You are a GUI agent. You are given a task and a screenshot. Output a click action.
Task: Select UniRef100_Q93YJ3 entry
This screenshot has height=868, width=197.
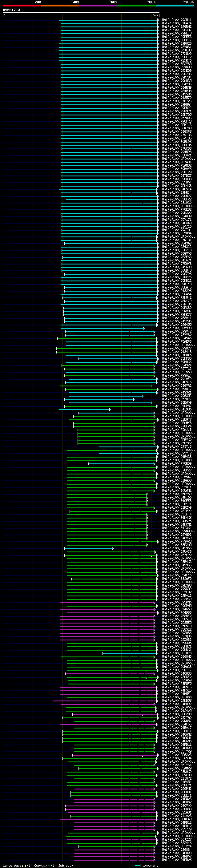click(x=176, y=447)
